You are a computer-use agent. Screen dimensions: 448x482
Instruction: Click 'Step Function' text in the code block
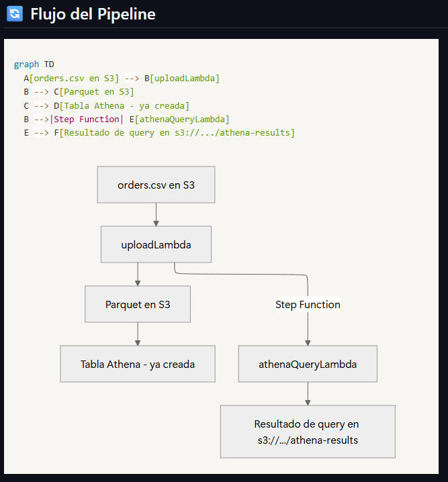pos(87,119)
